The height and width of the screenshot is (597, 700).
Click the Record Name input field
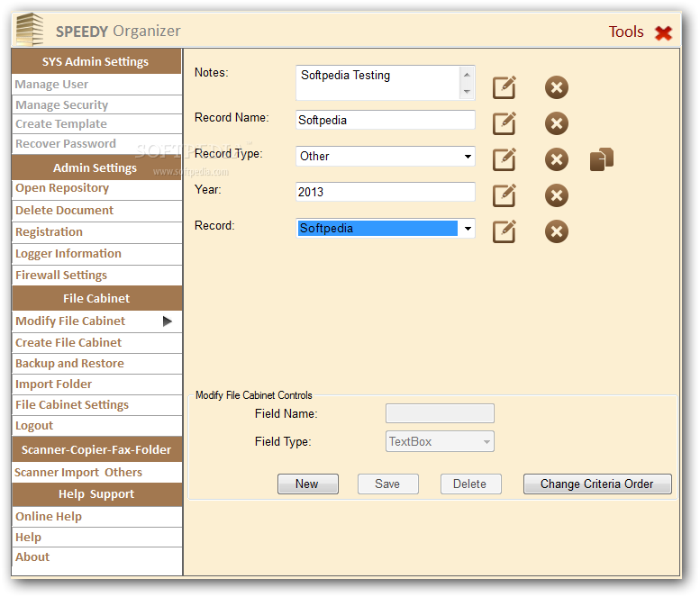click(386, 120)
